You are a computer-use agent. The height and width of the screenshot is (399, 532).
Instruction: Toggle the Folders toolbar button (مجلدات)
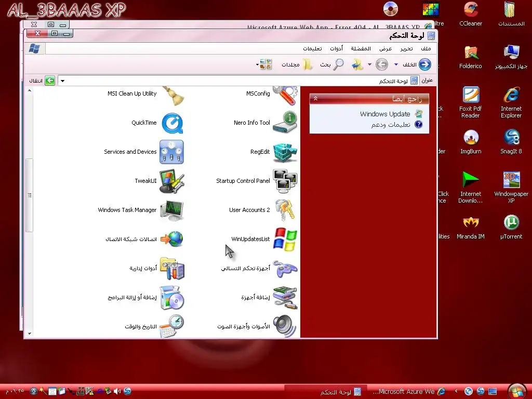(297, 64)
